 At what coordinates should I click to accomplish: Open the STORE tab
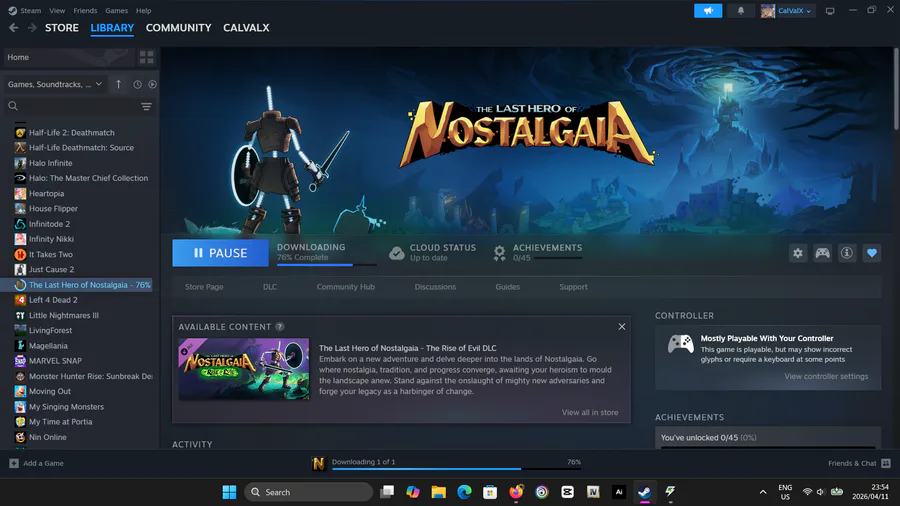tap(62, 28)
